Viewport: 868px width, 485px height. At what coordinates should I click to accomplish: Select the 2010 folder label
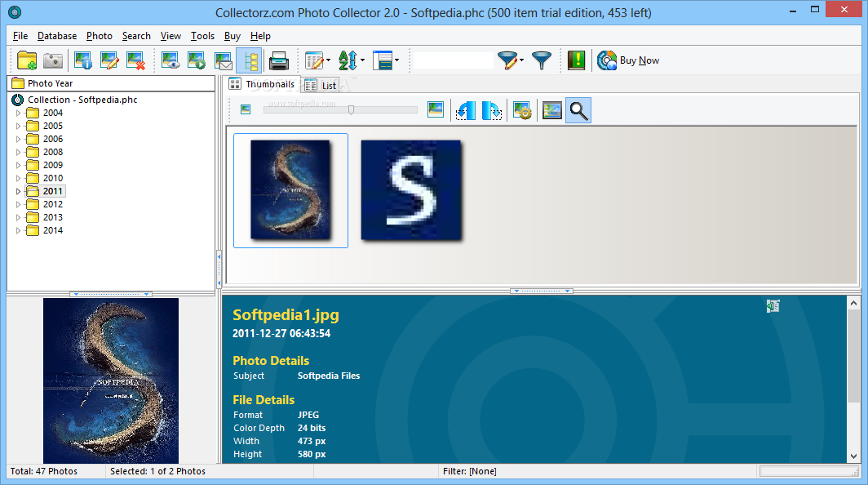pos(53,178)
